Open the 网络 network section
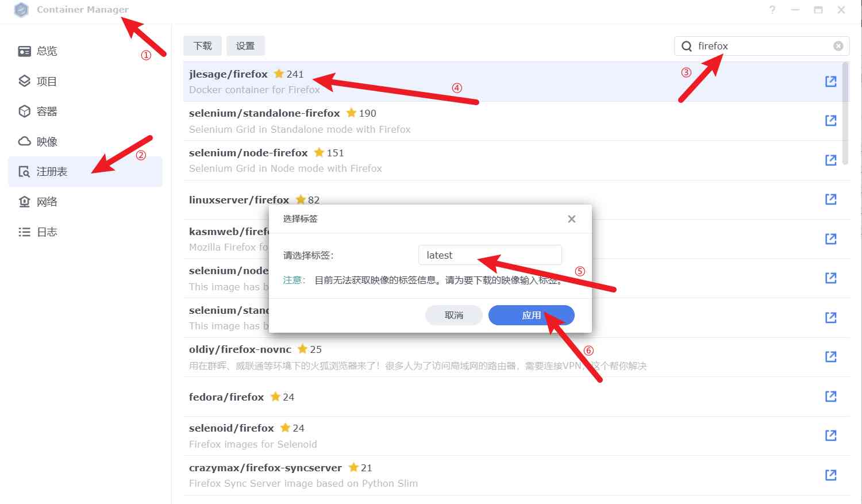This screenshot has height=504, width=862. (85, 202)
